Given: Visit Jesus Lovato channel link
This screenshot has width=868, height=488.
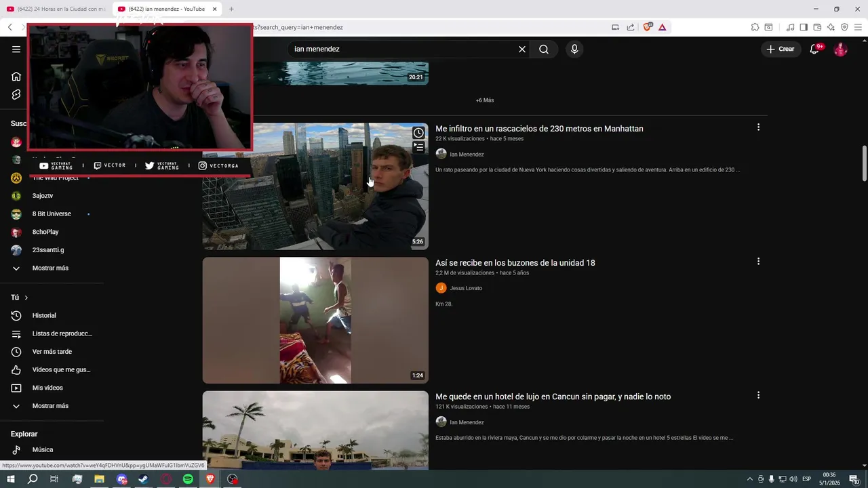Looking at the screenshot, I should tap(466, 288).
